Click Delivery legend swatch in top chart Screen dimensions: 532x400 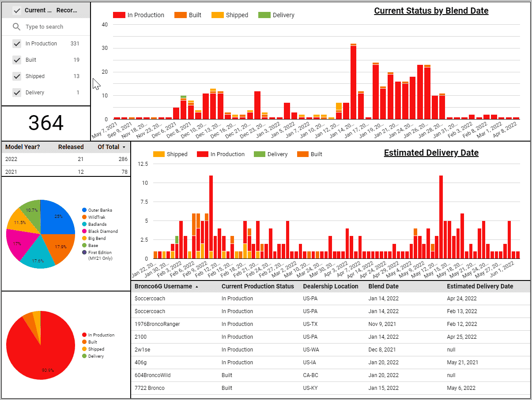(x=264, y=15)
